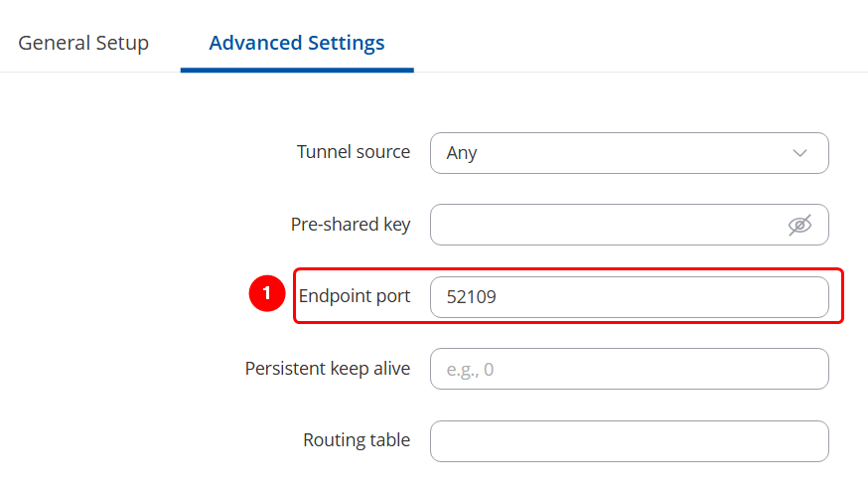The width and height of the screenshot is (868, 492).
Task: Click into the Endpoint port field
Action: (629, 297)
